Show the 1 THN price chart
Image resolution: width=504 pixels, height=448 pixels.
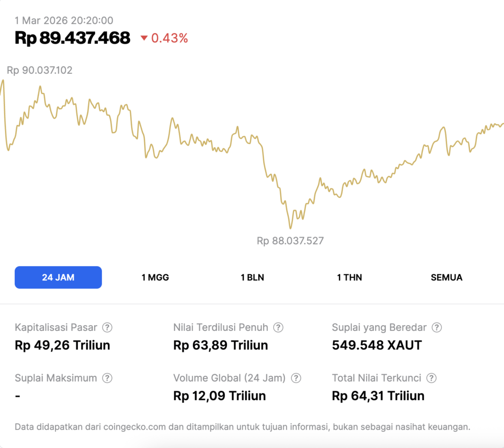349,277
